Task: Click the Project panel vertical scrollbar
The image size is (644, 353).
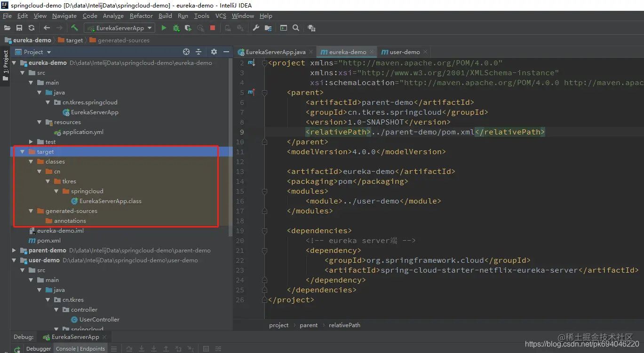Action: point(231,147)
